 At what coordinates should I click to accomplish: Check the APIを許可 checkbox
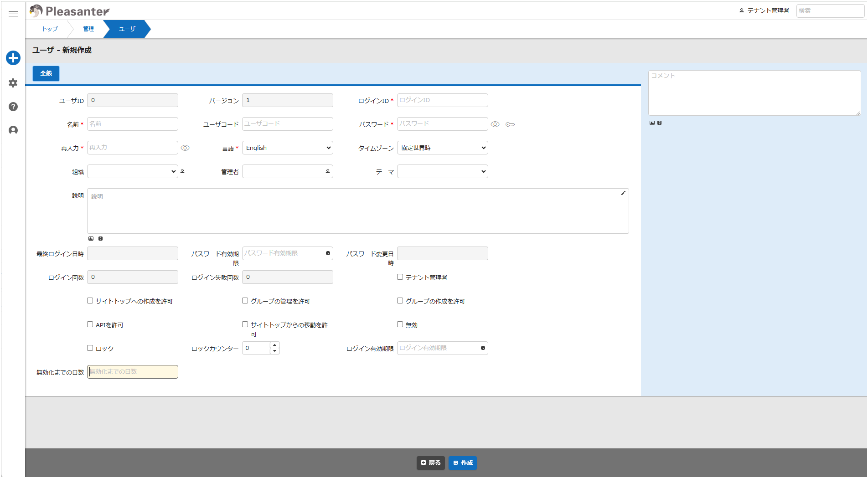coord(90,324)
